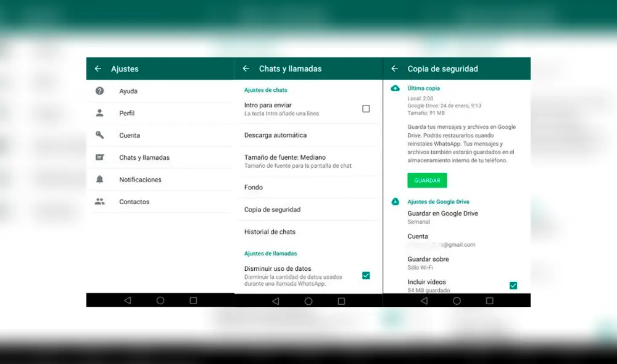Viewport: 617px width, 364px height.
Task: Select the Cuenta gmail account entry
Action: (441, 241)
